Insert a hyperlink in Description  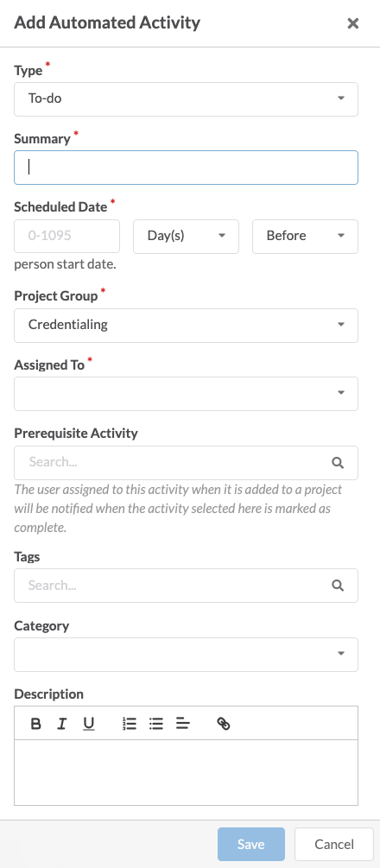coord(223,724)
